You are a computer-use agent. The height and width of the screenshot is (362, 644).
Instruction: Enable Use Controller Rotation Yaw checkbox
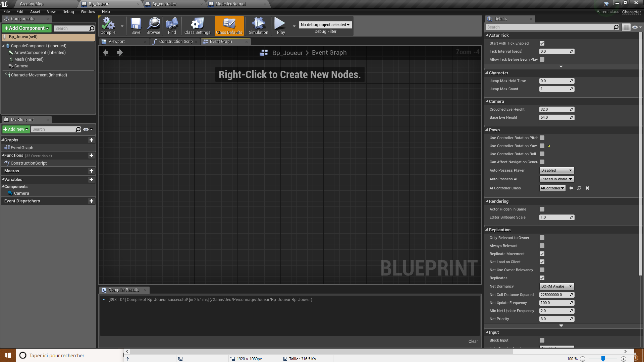click(542, 146)
